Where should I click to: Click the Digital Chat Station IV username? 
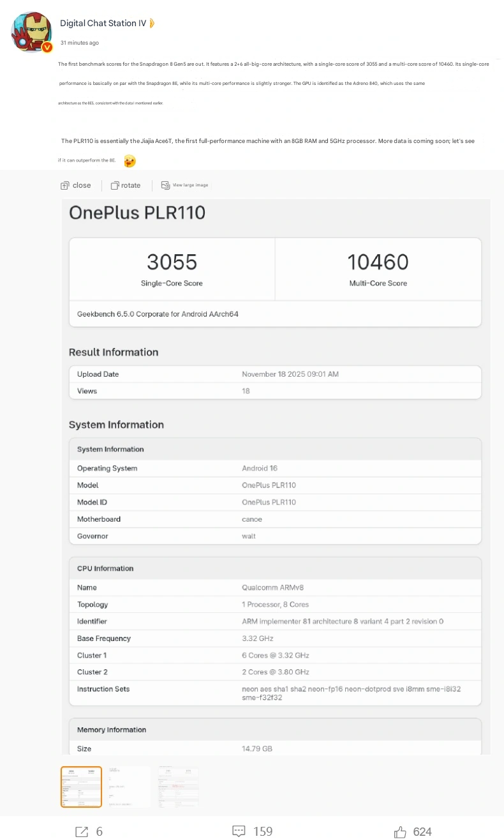tap(103, 24)
